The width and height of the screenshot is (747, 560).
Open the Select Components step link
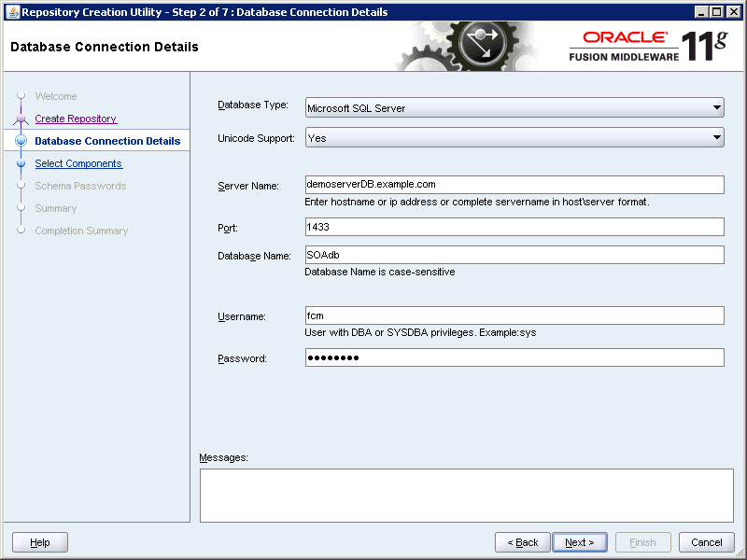point(78,163)
